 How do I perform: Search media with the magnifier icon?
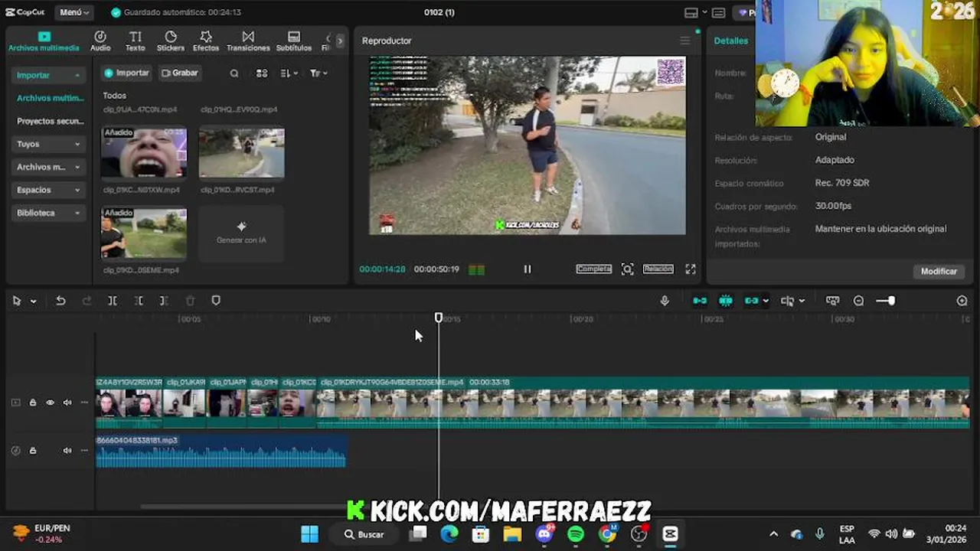pos(234,73)
